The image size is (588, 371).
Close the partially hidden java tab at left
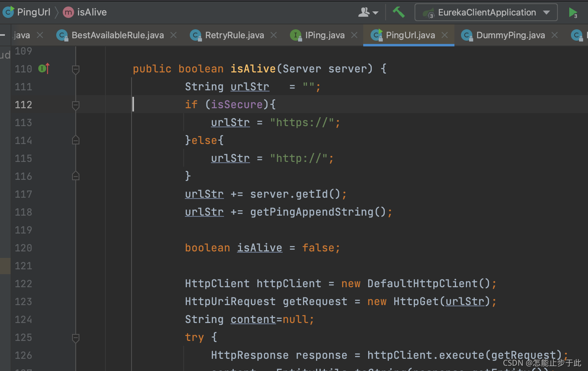tap(40, 35)
